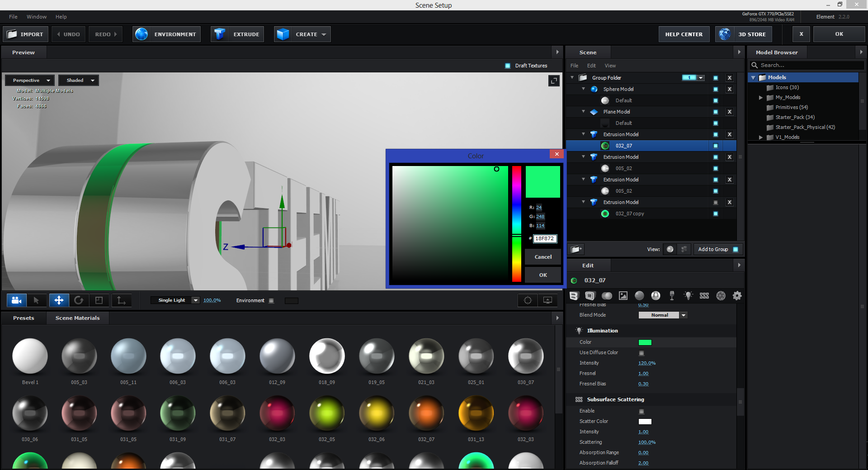868x470 pixels.
Task: Click the Scatter Color white swatch
Action: (645, 422)
